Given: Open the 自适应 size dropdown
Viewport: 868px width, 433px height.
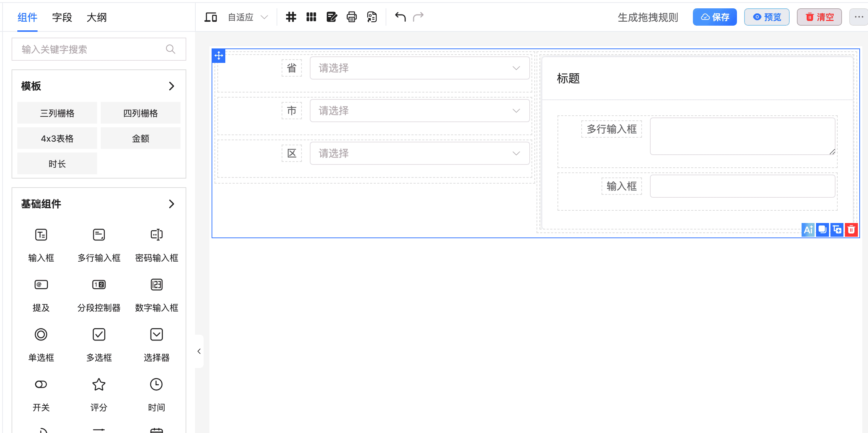Looking at the screenshot, I should tap(248, 17).
